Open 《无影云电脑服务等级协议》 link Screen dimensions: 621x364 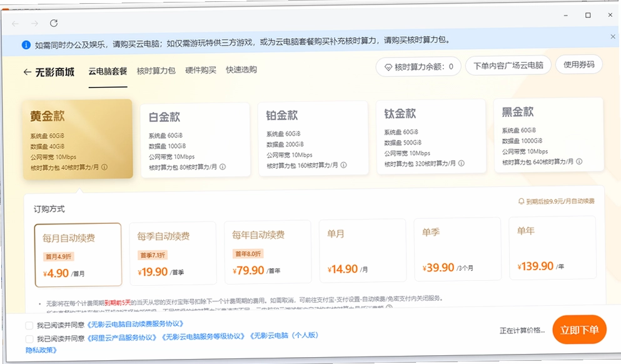(x=203, y=336)
